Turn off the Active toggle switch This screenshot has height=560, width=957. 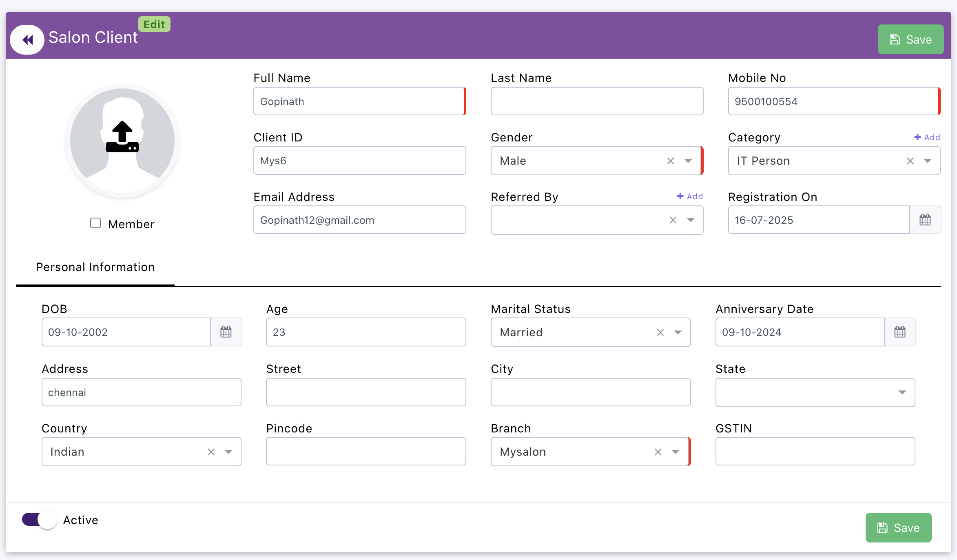(40, 520)
